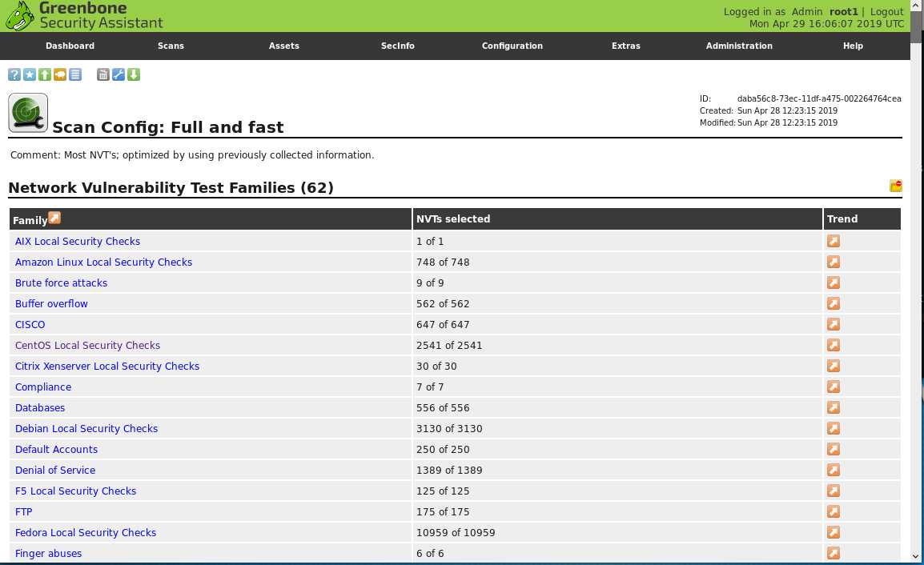Click the grey trashcan icon
924x565 pixels.
pos(103,74)
